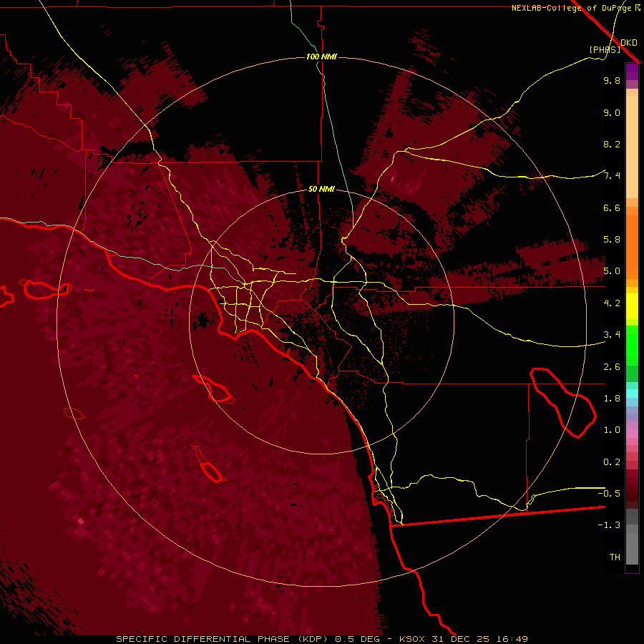Click the 1.8 value on the scale

pos(612,399)
